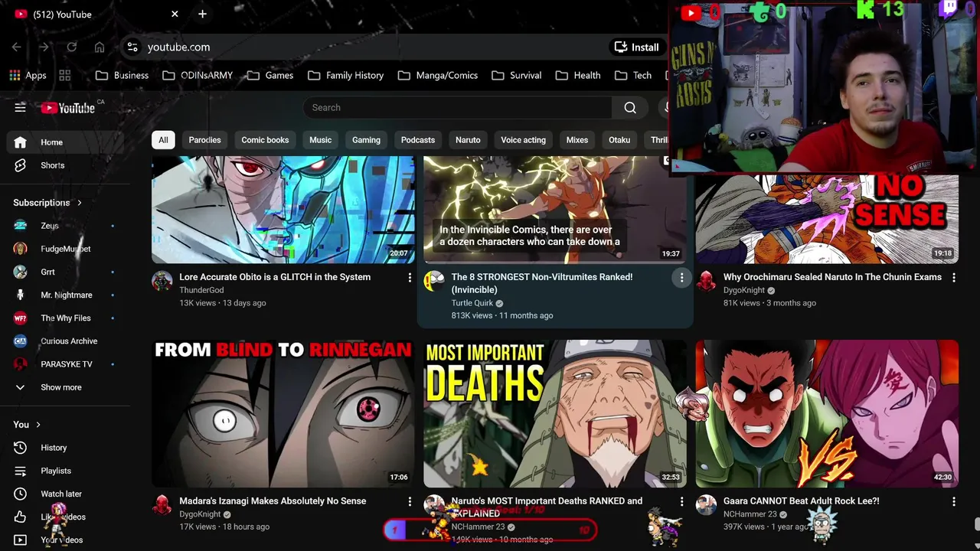Image resolution: width=980 pixels, height=551 pixels.
Task: Open the Home sidebar item
Action: [65, 142]
